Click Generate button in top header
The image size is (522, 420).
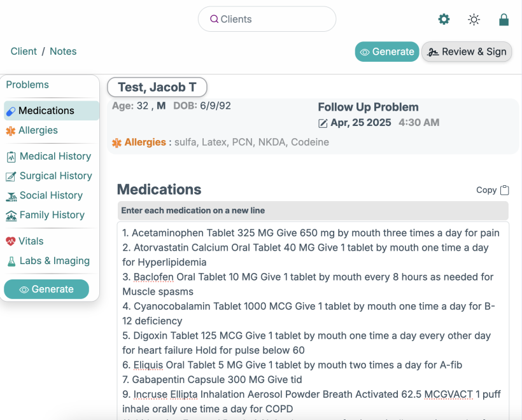click(386, 52)
